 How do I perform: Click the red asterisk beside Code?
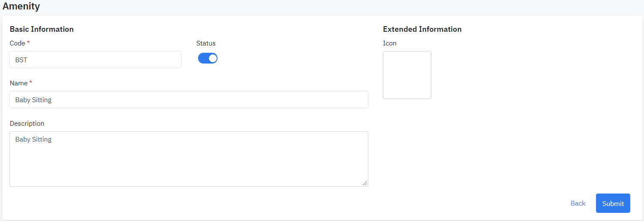coord(28,43)
